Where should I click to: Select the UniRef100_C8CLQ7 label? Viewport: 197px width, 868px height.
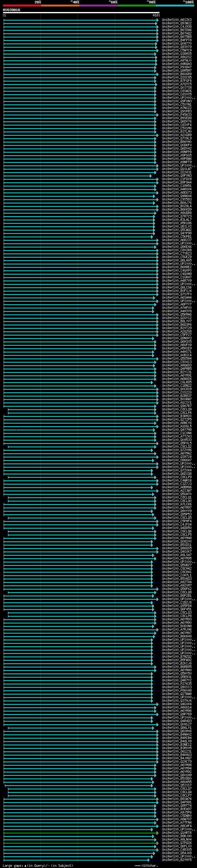click(x=177, y=789)
